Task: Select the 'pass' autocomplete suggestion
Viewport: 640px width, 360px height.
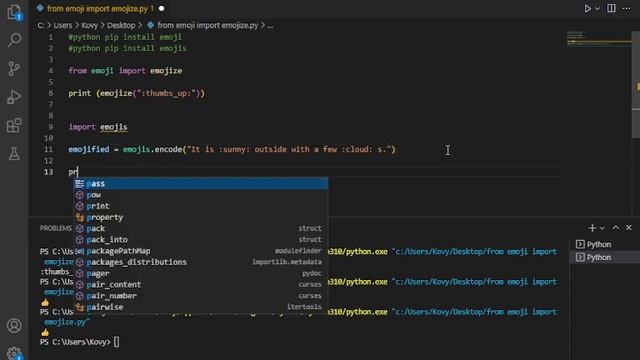Action: (x=200, y=184)
